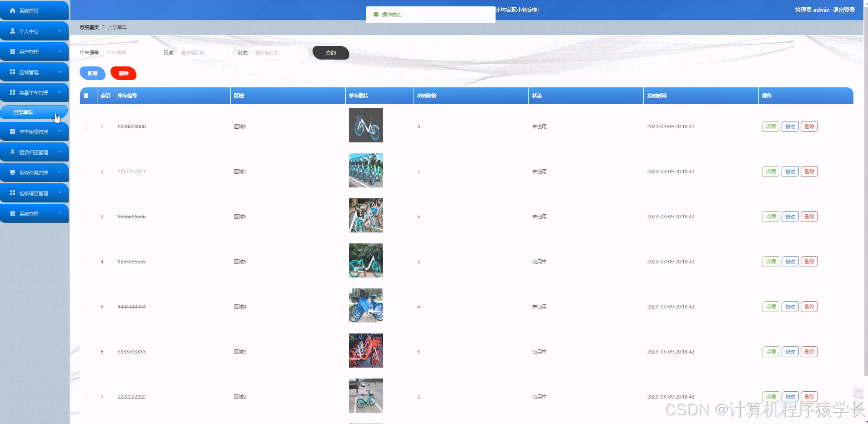This screenshot has width=868, height=424.
Task: Click the clipboard icon beside 用户管理
Action: click(x=13, y=51)
